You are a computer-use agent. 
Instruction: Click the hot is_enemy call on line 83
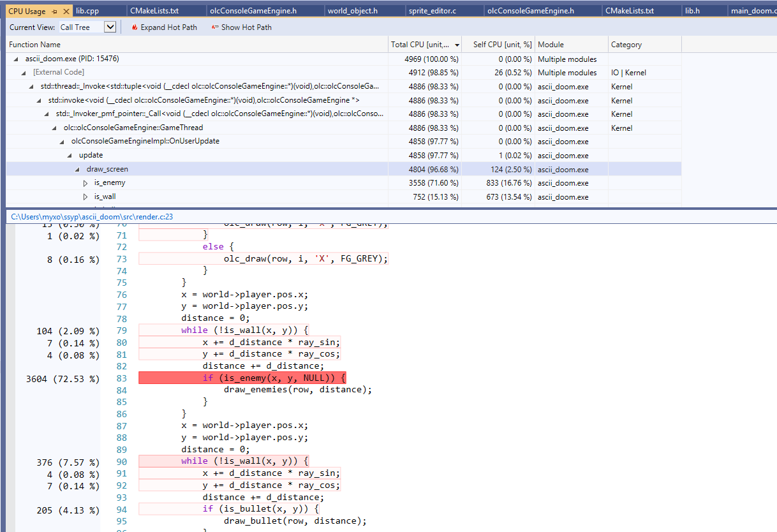[246, 378]
